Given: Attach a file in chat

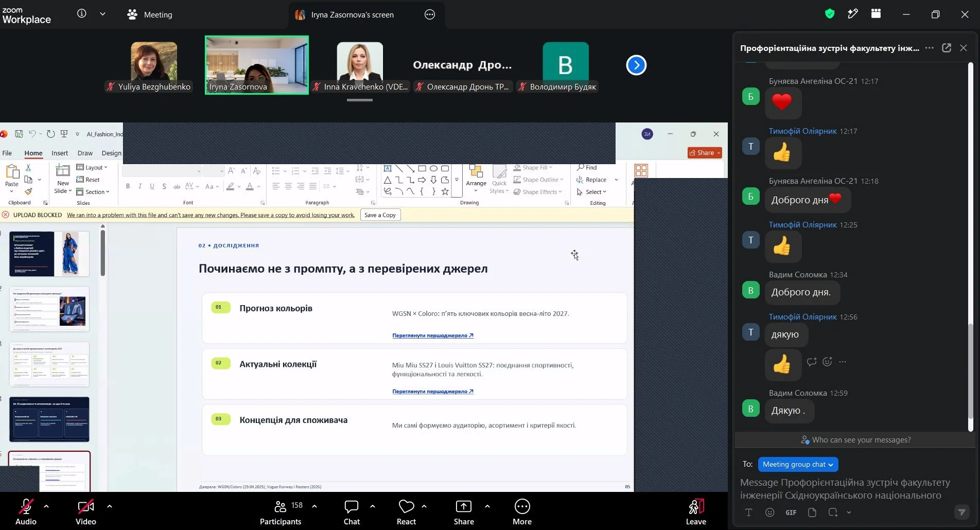Looking at the screenshot, I should (x=812, y=513).
